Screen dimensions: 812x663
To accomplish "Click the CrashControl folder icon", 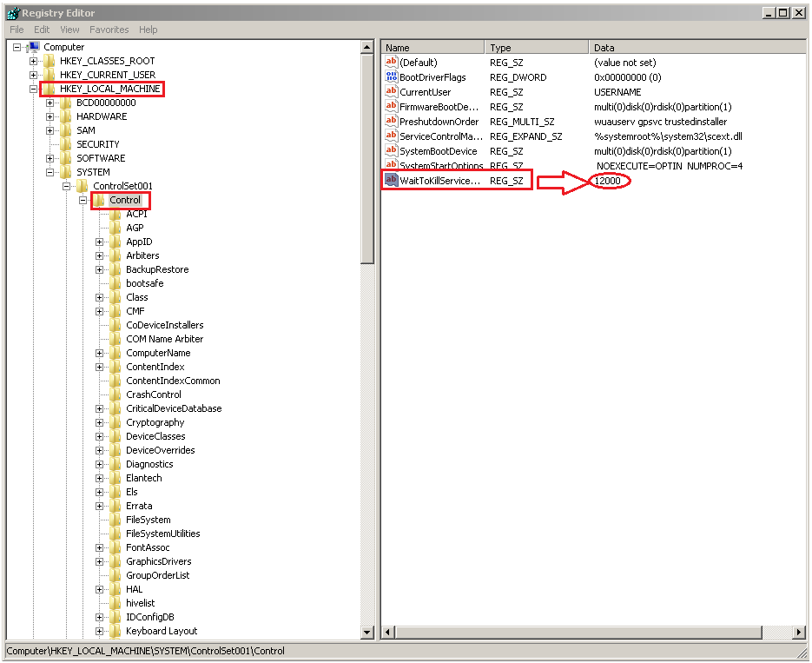I will (x=116, y=394).
